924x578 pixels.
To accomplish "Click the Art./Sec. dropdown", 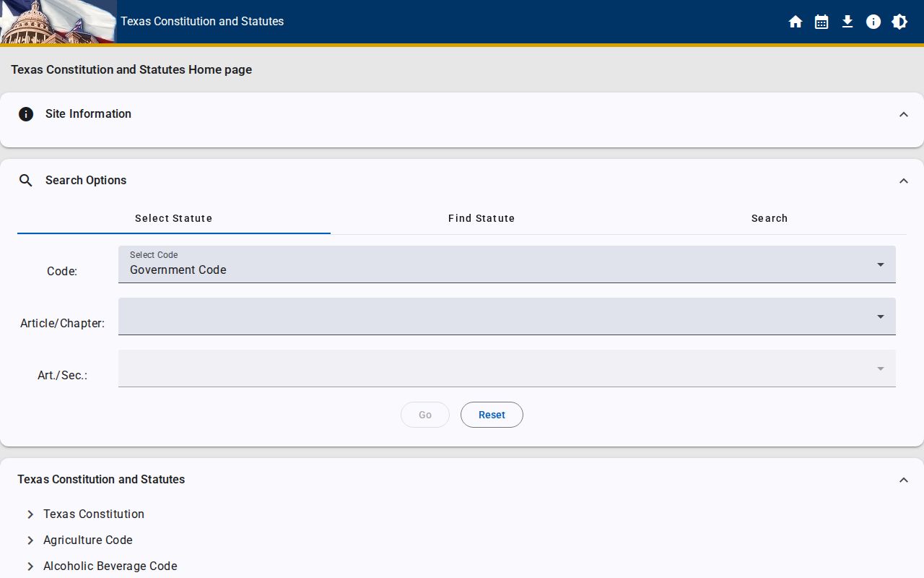I will point(507,368).
